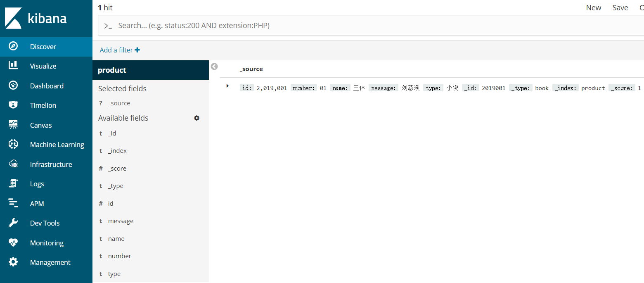Open Timelion from sidebar icon
The width and height of the screenshot is (644, 283).
pos(13,105)
